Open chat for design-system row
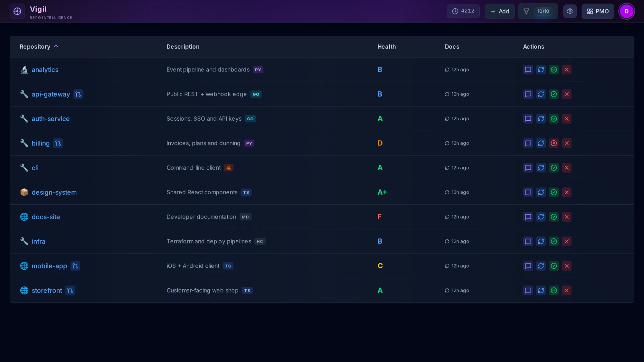Viewport: 644px width, 362px height. tap(528, 192)
